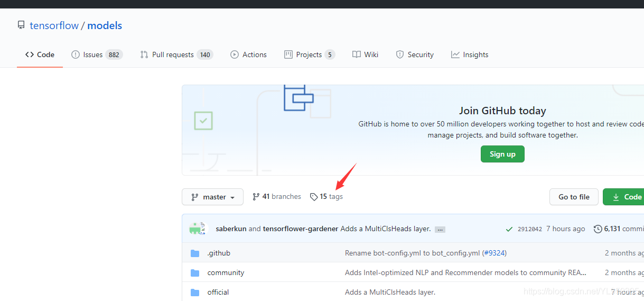Open commit 'Adds Intel-optimized NLP and Recommender models'
The image size is (644, 301).
click(x=465, y=272)
